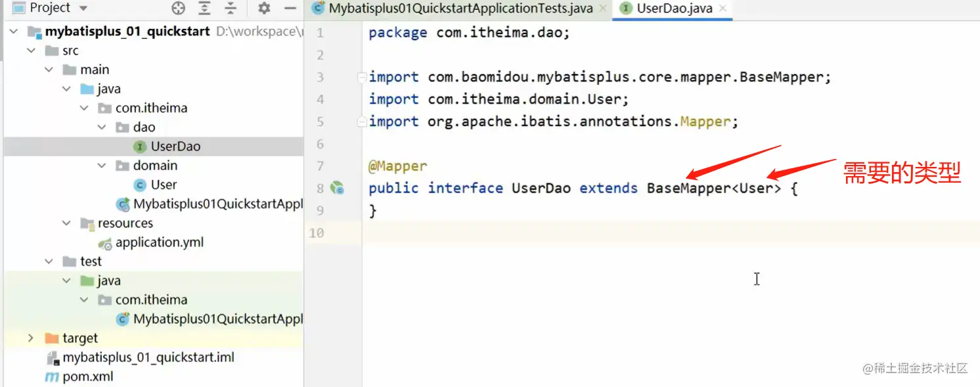Collapse the java folder under test
Screen dimensions: 980x387
[x=66, y=281]
